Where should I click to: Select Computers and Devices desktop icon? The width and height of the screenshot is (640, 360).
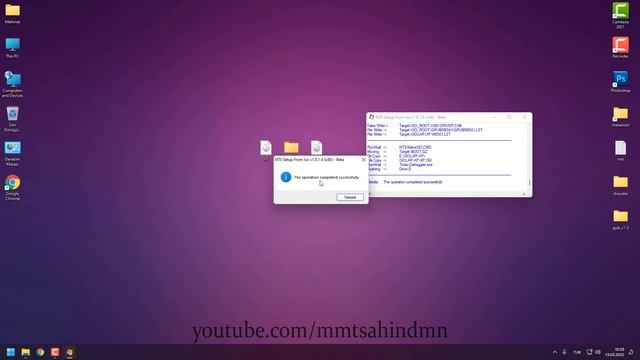pyautogui.click(x=12, y=84)
